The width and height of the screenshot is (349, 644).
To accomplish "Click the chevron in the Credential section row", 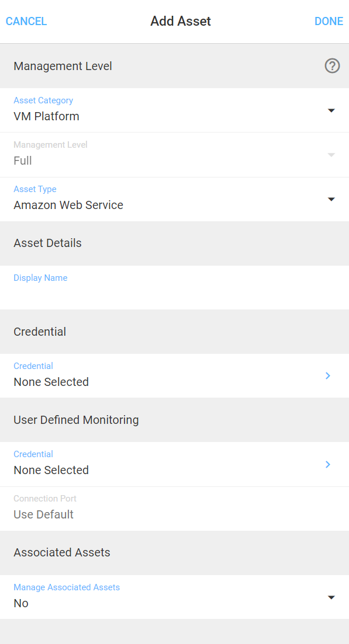I will (327, 375).
